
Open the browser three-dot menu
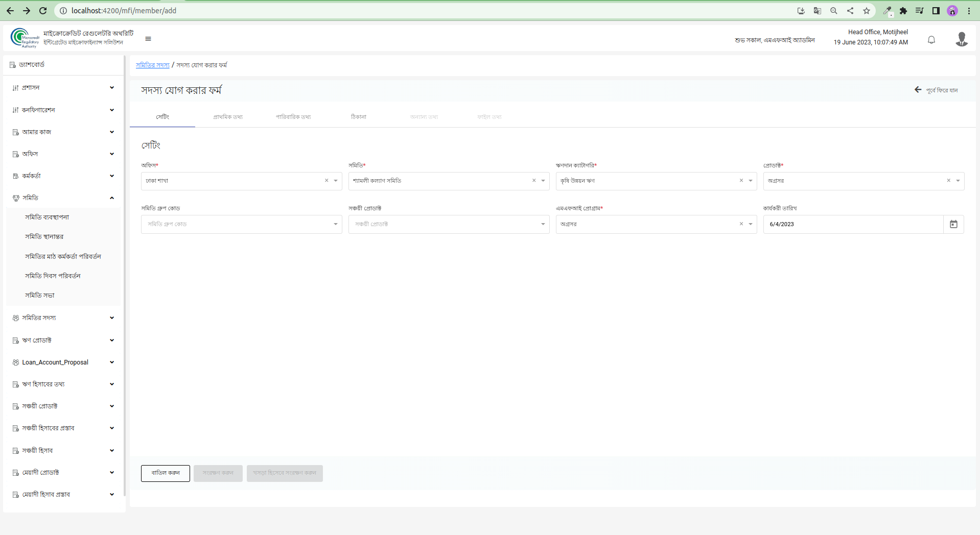(969, 11)
